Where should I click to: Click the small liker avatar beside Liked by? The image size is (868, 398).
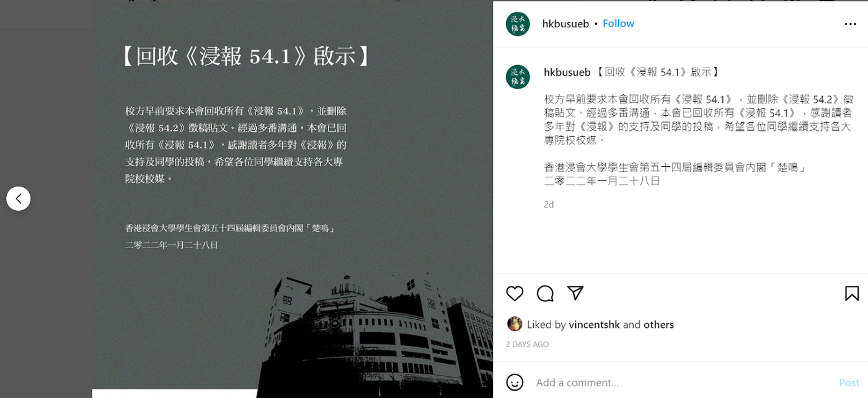pyautogui.click(x=515, y=324)
